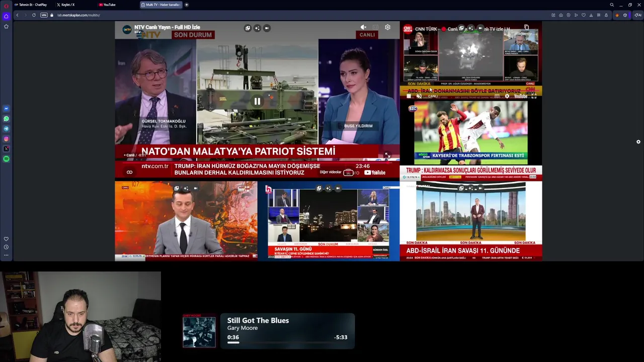Click the toolbar heart bookmark icon
This screenshot has height=362, width=644.
coord(584,15)
